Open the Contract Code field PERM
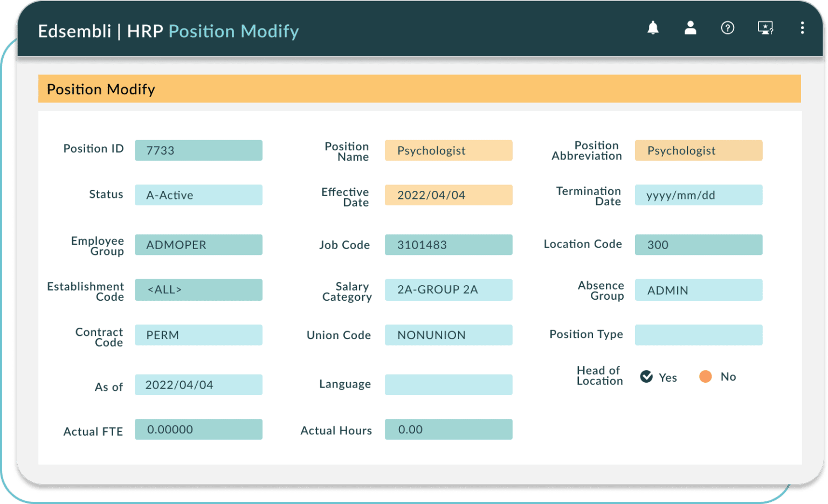The image size is (828, 504). click(198, 335)
